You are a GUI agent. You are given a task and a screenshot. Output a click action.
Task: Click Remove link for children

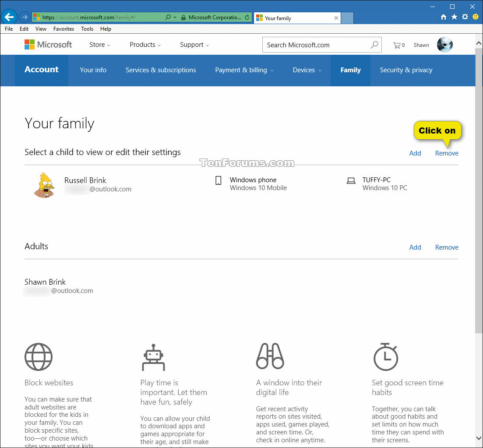point(447,153)
